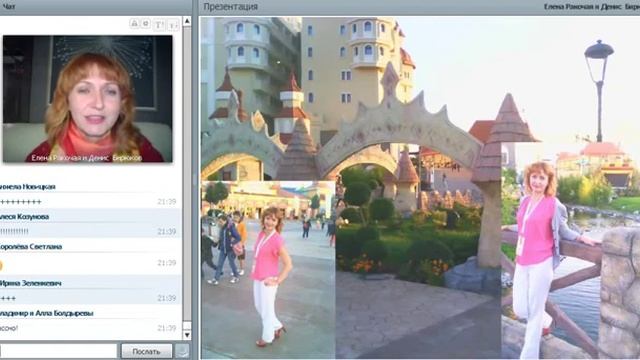
Task: Click the presentation slide with castle photos
Action: coord(420,188)
